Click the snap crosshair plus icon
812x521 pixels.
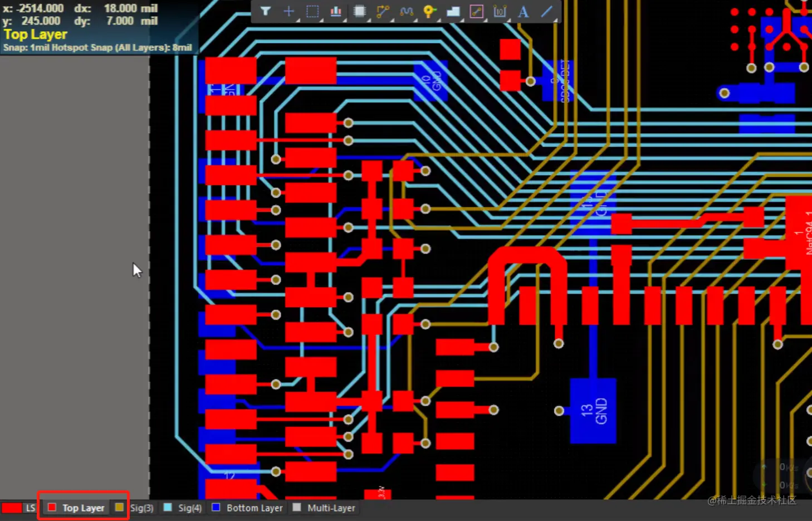(289, 11)
